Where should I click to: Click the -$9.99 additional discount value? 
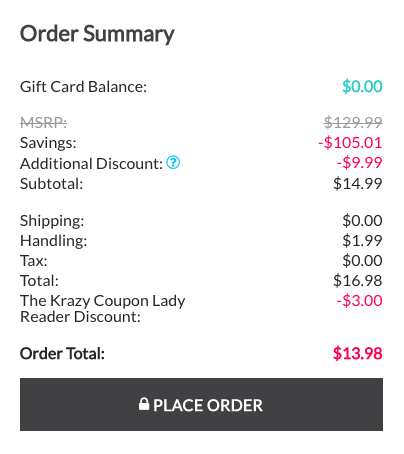pyautogui.click(x=359, y=163)
